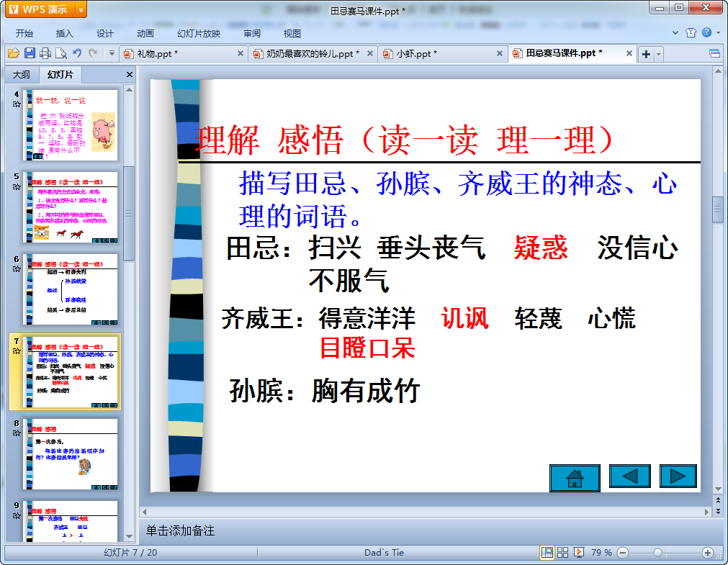
Task: Expand new document dropdown arrow beside plus
Action: [x=658, y=54]
